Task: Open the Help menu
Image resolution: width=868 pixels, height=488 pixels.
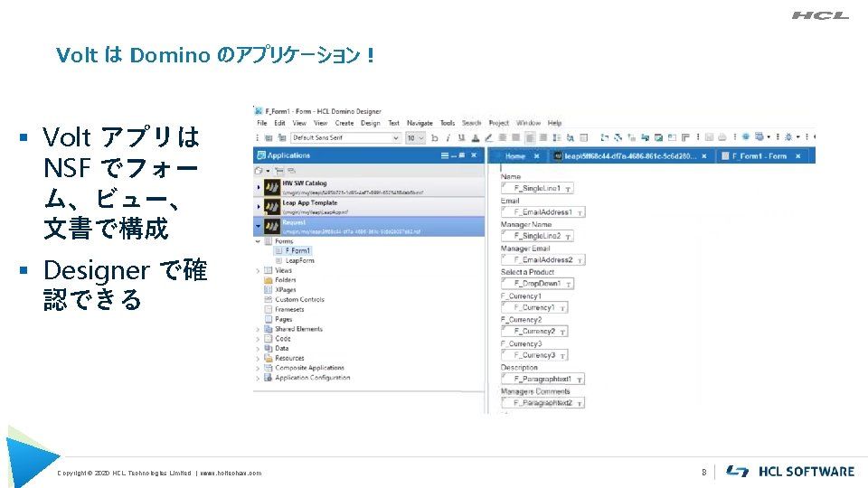Action: click(x=554, y=123)
